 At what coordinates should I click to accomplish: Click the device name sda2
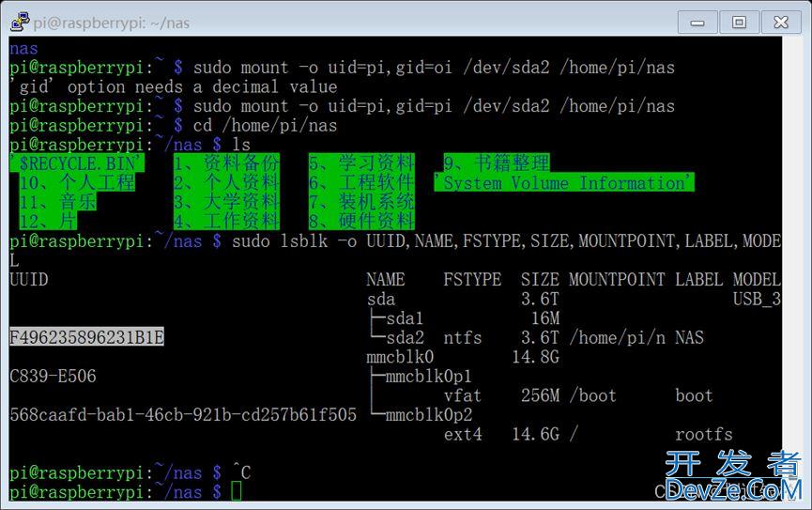pyautogui.click(x=405, y=337)
